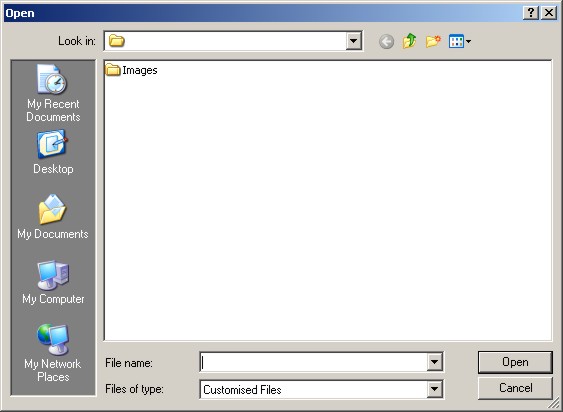Expand the File name history dropdown

434,362
